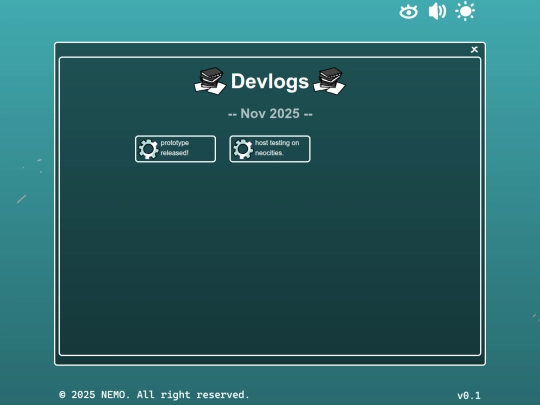Close the Devlogs window
The image size is (540, 405).
[x=474, y=50]
